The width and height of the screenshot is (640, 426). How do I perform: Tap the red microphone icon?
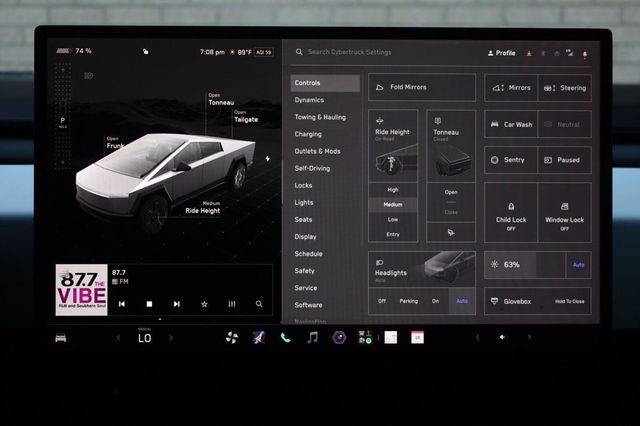[x=584, y=54]
